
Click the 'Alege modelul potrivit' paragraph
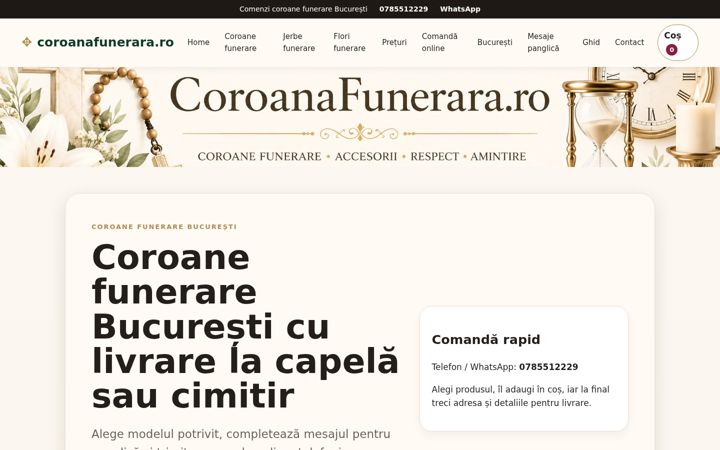coord(241,439)
